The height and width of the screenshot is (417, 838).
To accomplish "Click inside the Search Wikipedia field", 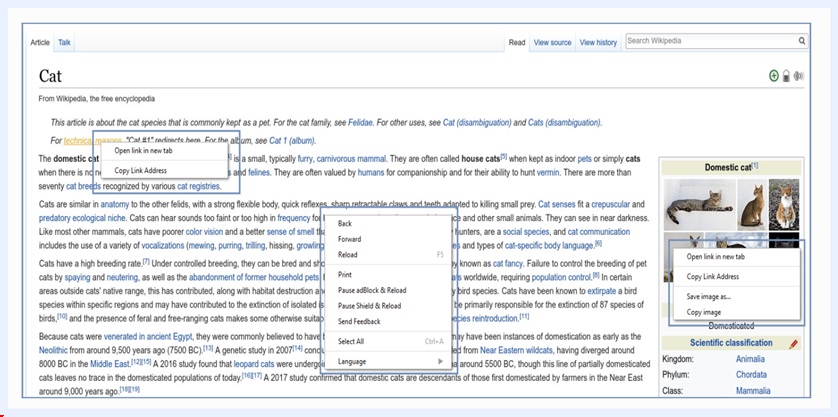I will click(708, 41).
